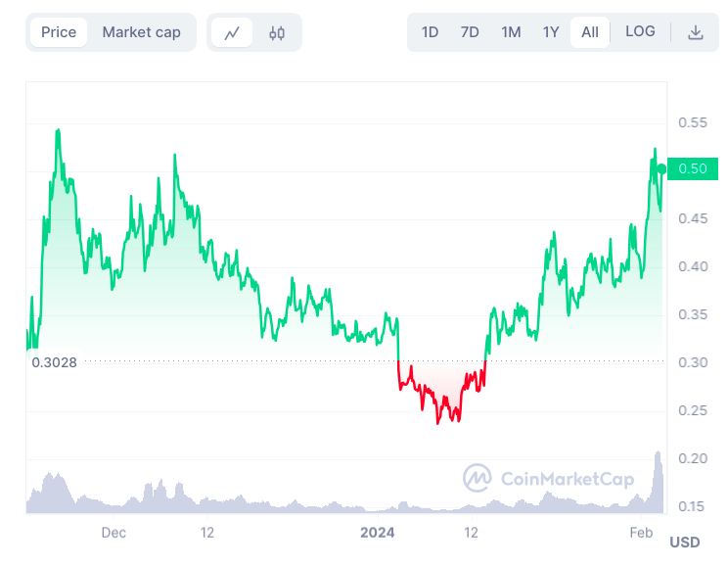728x568 pixels.
Task: Toggle LOG scale on chart
Action: pos(640,31)
